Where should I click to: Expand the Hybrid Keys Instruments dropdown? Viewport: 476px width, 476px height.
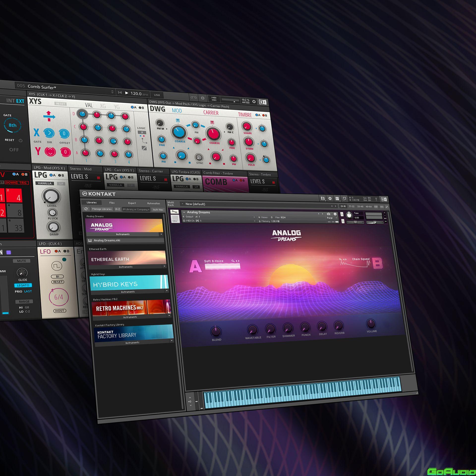pos(167,291)
